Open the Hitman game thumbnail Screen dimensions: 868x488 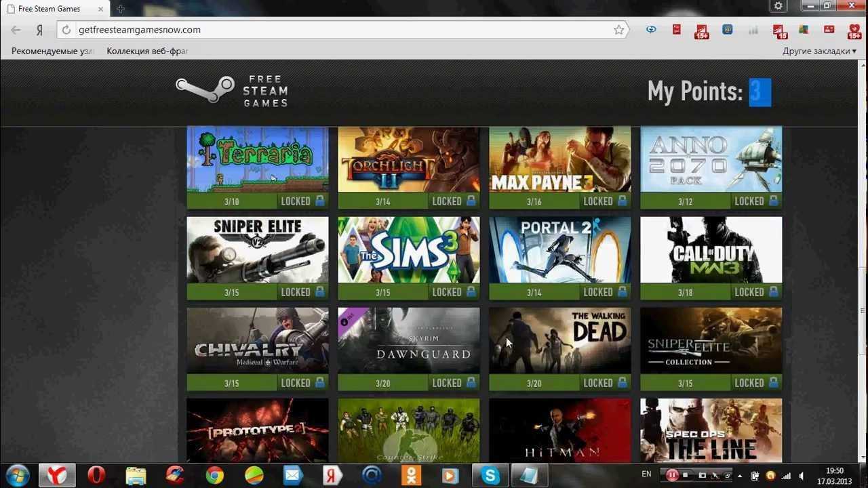(560, 430)
